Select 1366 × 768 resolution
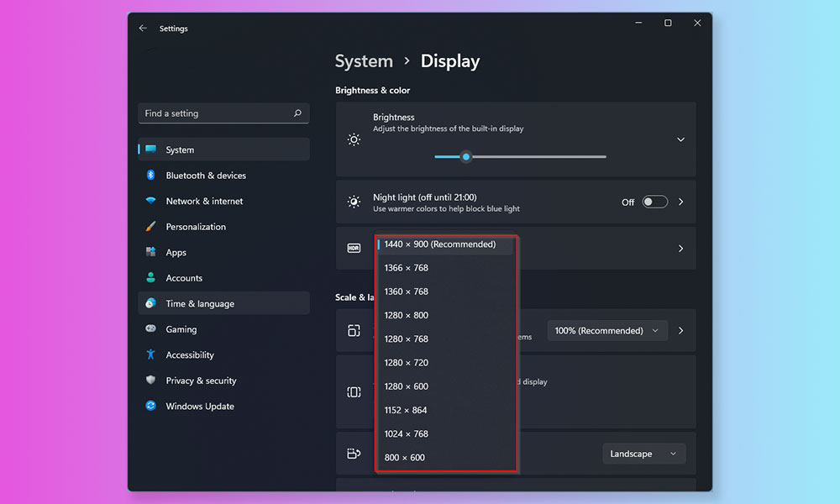840x504 pixels. coord(444,268)
